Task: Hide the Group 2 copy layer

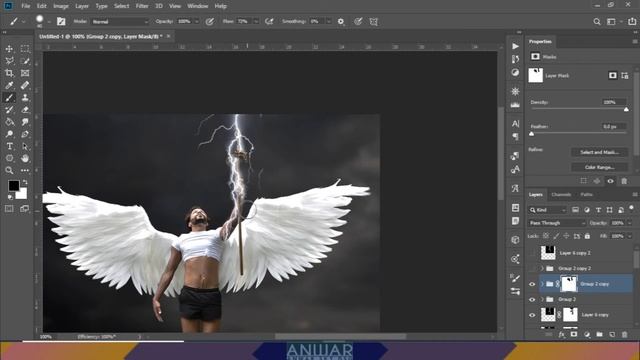Action: [532, 284]
